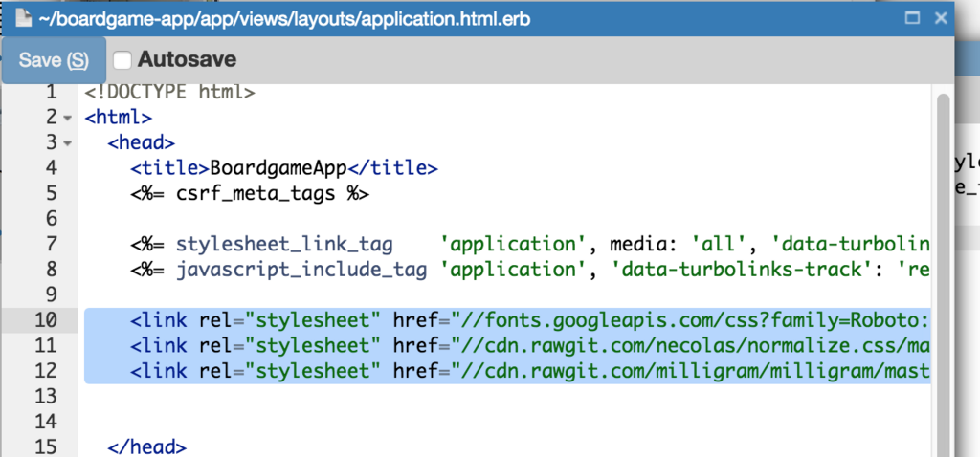The width and height of the screenshot is (980, 457).
Task: Click the vertical scrollbar of the editor
Action: click(942, 274)
